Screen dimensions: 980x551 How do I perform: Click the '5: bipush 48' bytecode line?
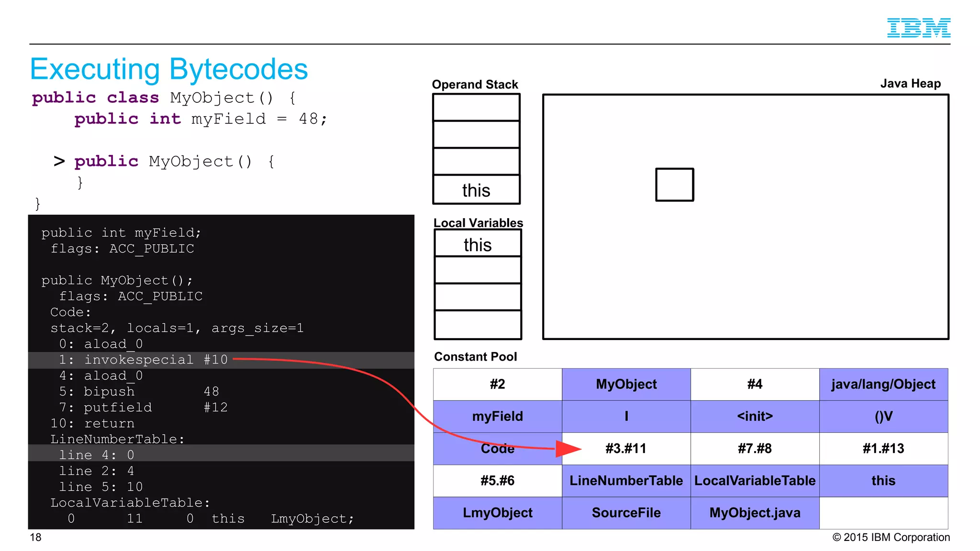click(x=139, y=391)
